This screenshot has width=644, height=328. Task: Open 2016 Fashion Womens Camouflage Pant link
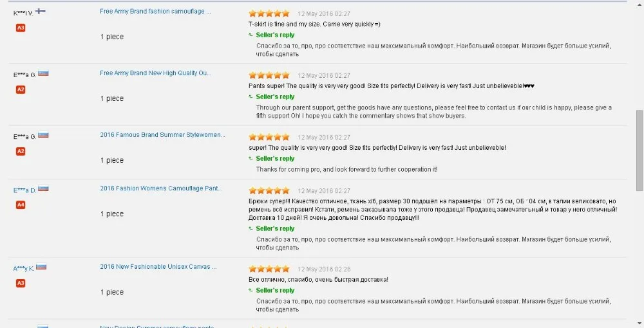point(161,188)
